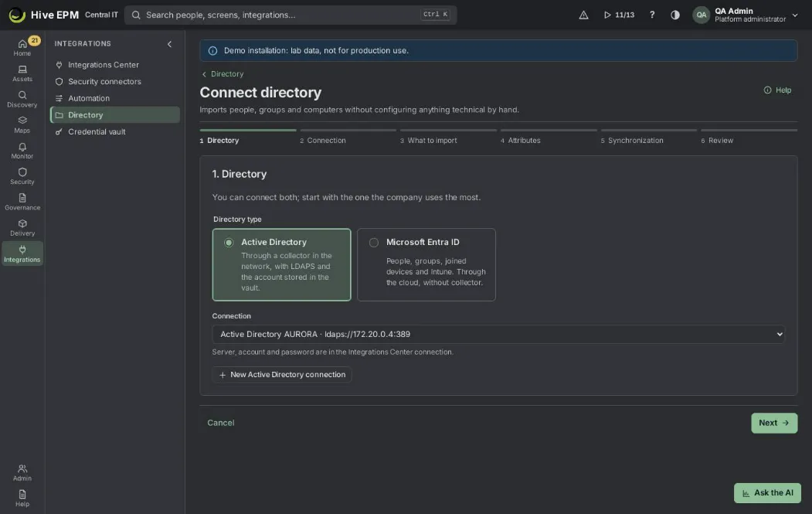
Task: Jump to the 4 Attributes wizard step
Action: click(549, 138)
